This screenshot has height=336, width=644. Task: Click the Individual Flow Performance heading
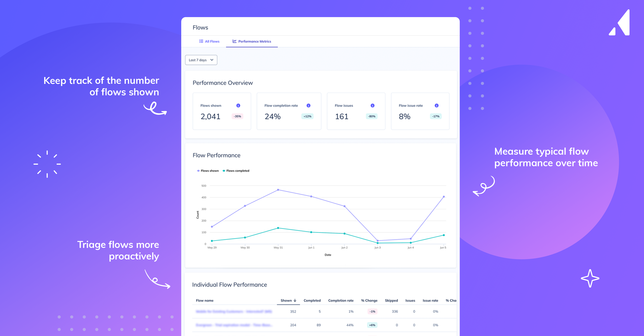(229, 285)
